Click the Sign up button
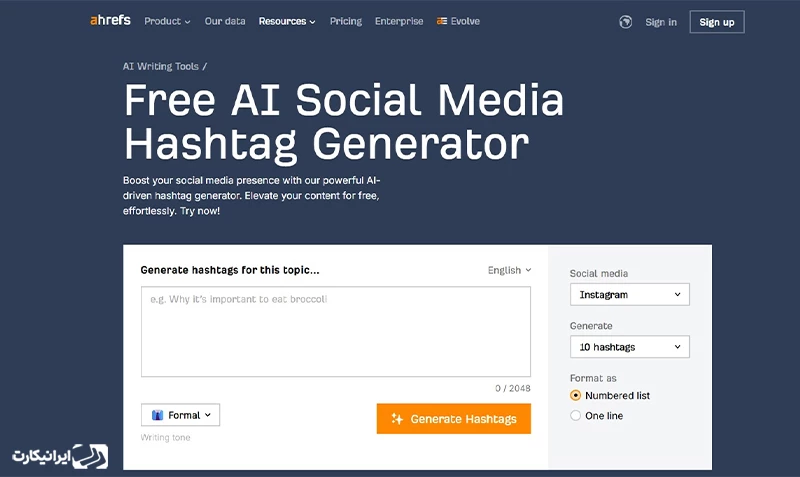 716,22
